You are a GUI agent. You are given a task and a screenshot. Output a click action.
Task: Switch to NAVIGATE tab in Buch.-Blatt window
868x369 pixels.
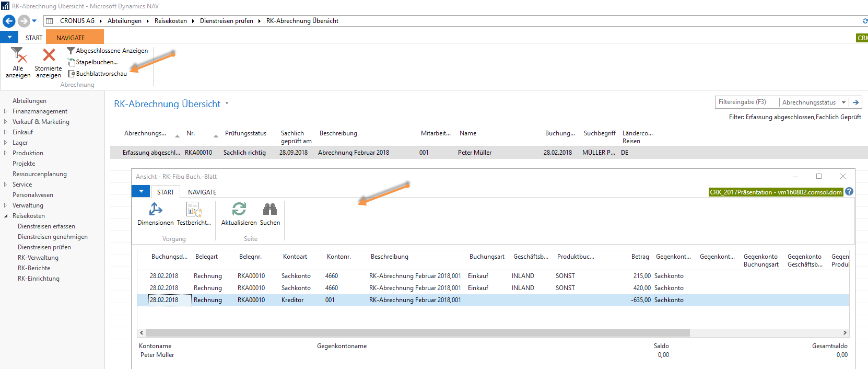coord(202,192)
